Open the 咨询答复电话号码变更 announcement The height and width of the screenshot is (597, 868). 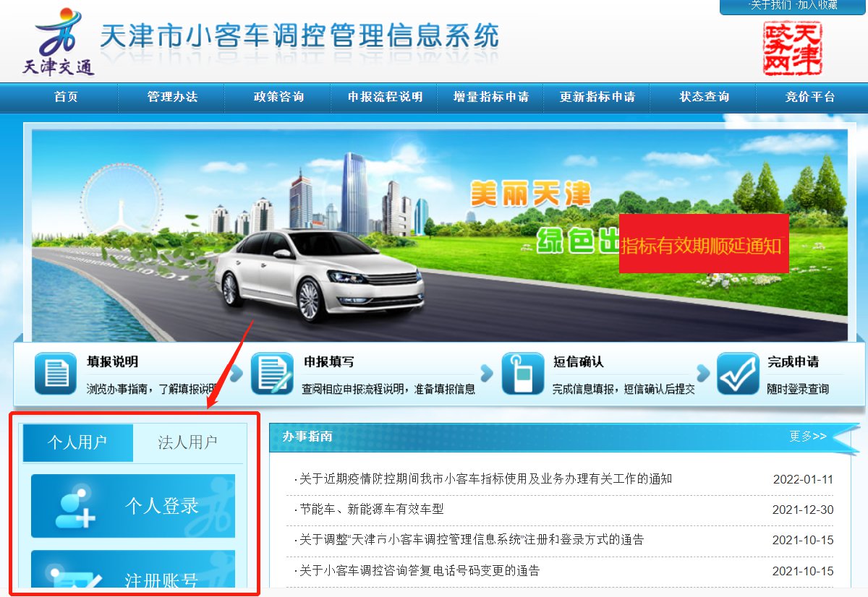coord(417,571)
